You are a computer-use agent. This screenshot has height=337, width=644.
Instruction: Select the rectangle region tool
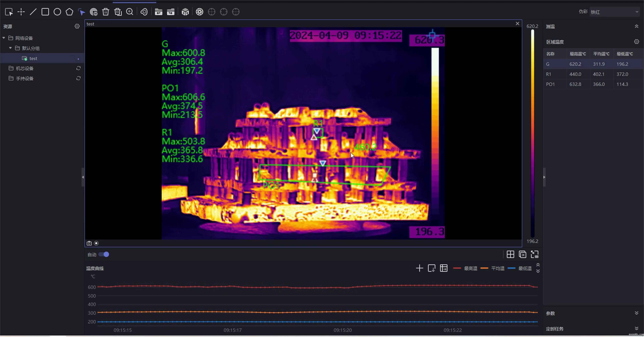tap(45, 12)
